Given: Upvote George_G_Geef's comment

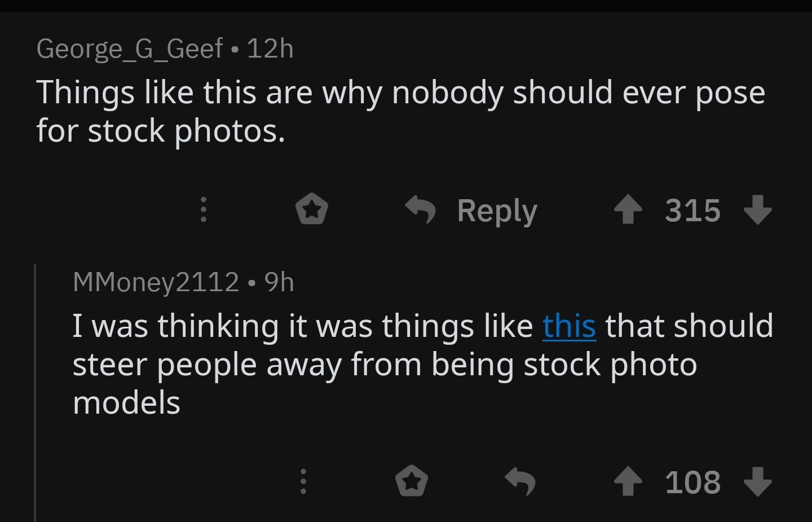Looking at the screenshot, I should (628, 210).
